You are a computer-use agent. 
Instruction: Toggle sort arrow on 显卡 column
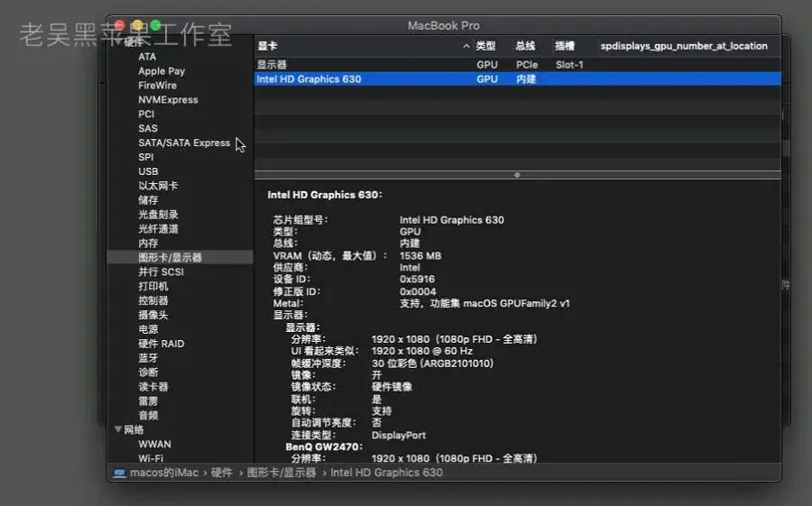[466, 46]
